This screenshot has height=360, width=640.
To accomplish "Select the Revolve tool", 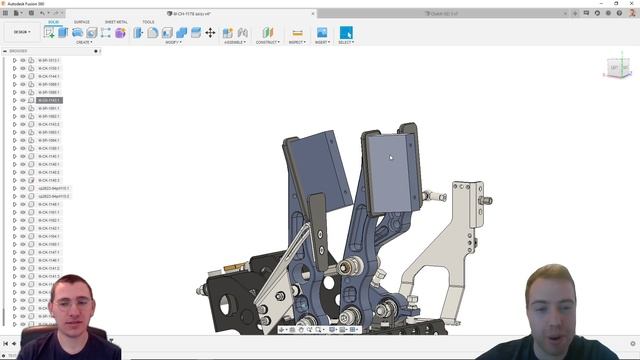I will pyautogui.click(x=77, y=33).
